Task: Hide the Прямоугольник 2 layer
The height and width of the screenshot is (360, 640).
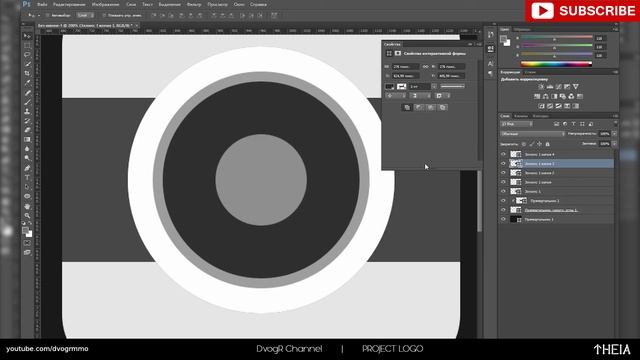Action: [x=503, y=201]
